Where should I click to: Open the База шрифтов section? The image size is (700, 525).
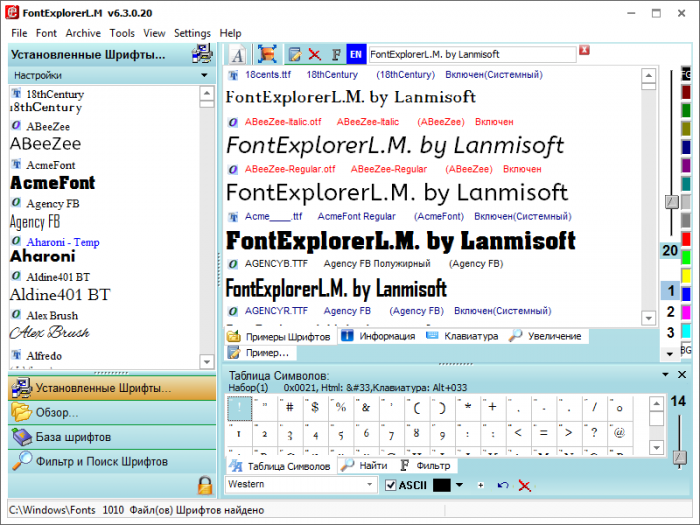click(112, 437)
